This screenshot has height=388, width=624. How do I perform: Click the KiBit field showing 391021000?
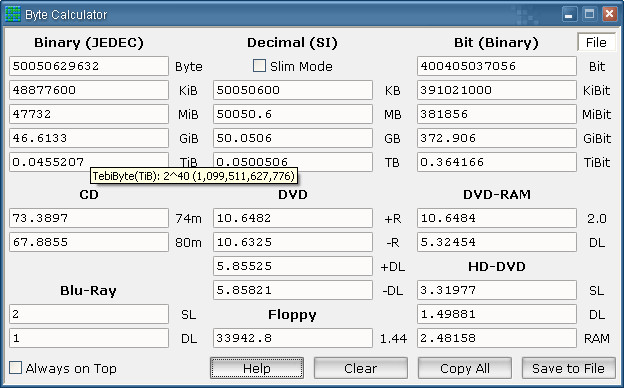click(x=497, y=90)
